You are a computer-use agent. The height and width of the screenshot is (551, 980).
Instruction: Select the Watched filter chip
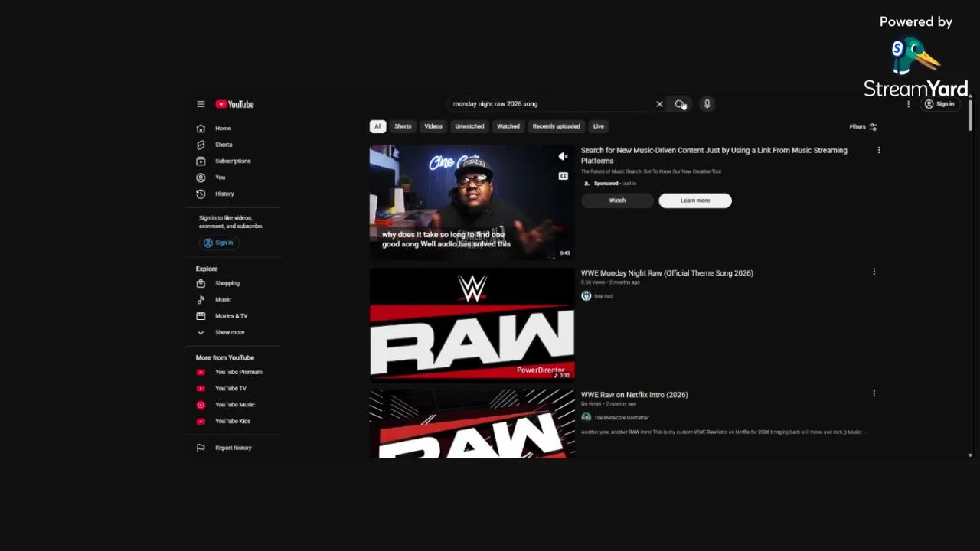[508, 126]
